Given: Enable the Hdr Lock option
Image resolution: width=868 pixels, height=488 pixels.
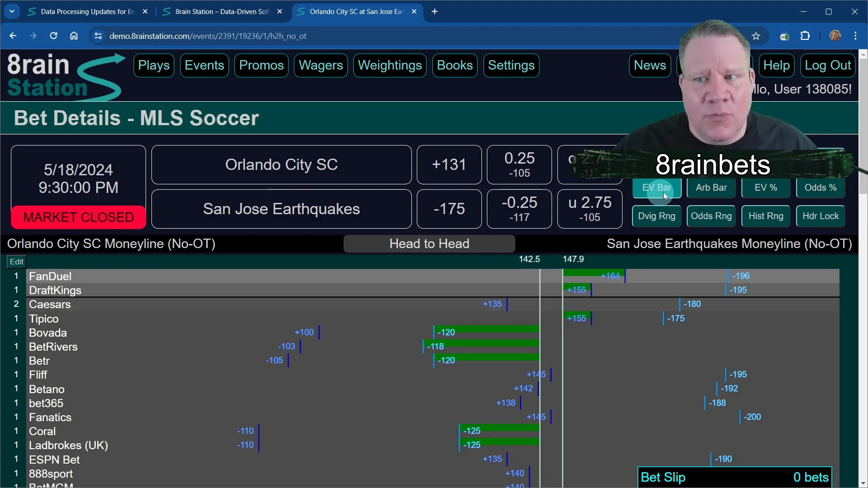Looking at the screenshot, I should click(820, 216).
